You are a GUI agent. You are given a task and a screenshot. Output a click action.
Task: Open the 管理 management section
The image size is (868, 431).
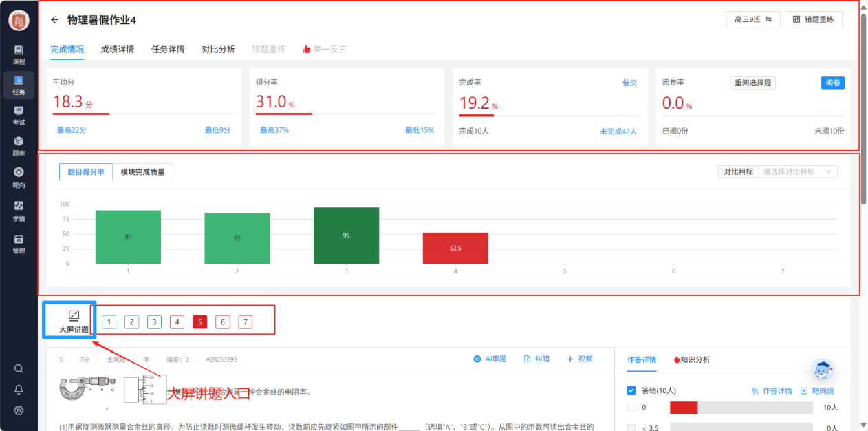coord(19,244)
